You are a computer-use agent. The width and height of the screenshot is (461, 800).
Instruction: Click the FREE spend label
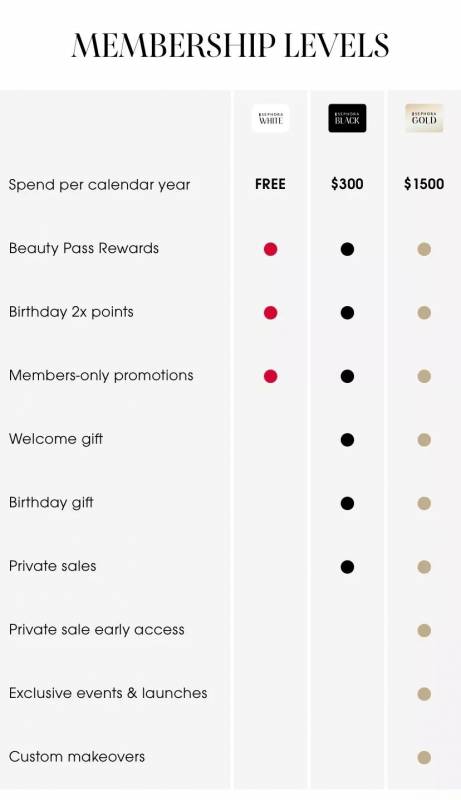click(x=270, y=184)
